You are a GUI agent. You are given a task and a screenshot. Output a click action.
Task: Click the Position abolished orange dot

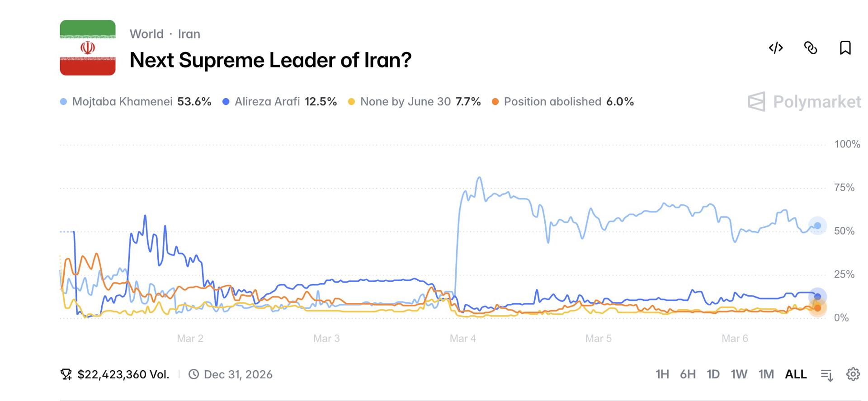click(495, 102)
